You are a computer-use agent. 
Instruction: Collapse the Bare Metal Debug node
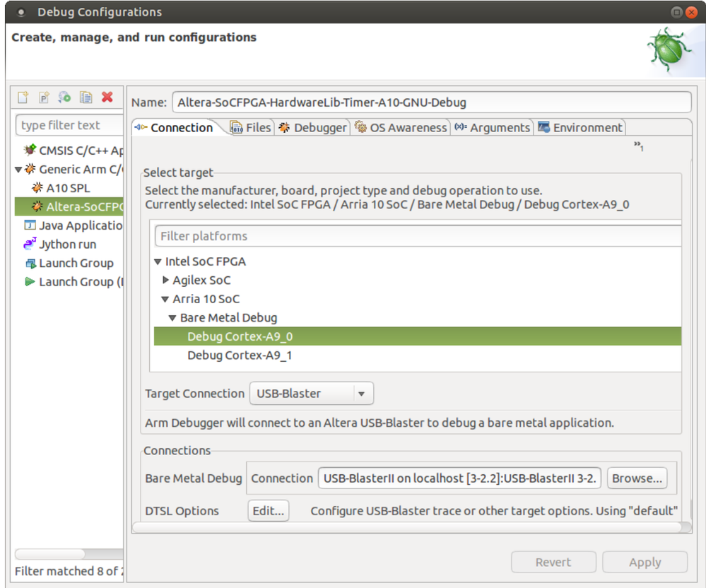pos(172,318)
